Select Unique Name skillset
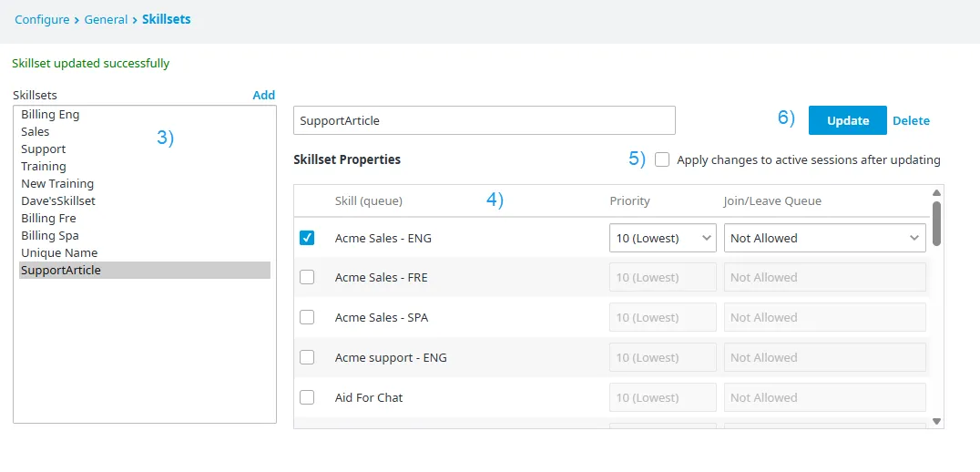This screenshot has height=472, width=980. [x=145, y=253]
